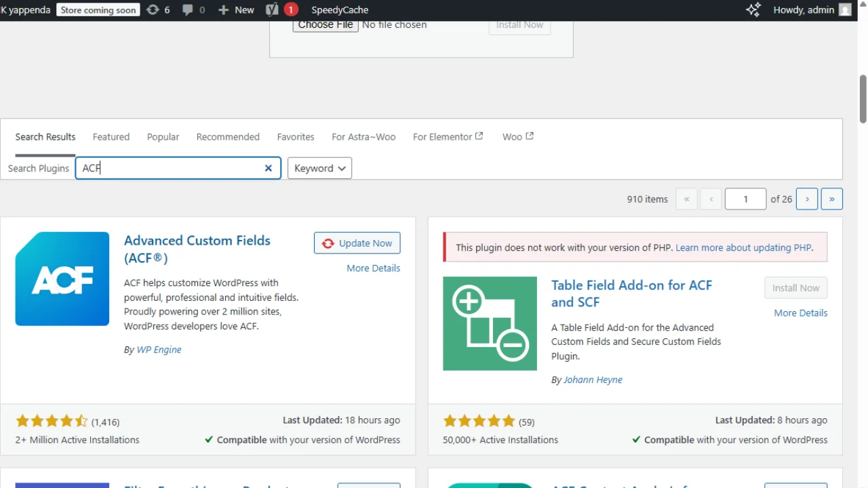
Task: Open 'Learn more about updating PHP' link
Action: pos(743,247)
